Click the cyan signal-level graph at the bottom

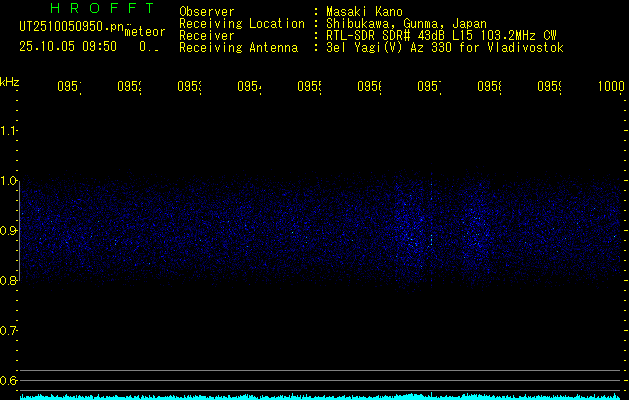(322, 397)
